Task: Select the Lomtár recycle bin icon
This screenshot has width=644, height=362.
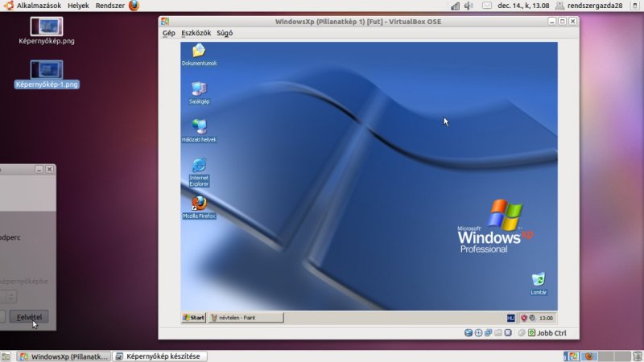Action: (x=539, y=284)
